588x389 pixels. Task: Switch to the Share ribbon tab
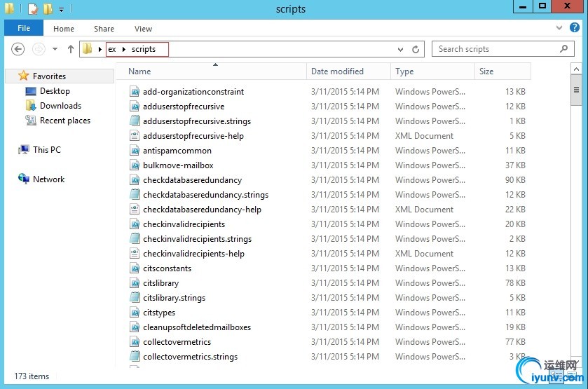click(104, 29)
